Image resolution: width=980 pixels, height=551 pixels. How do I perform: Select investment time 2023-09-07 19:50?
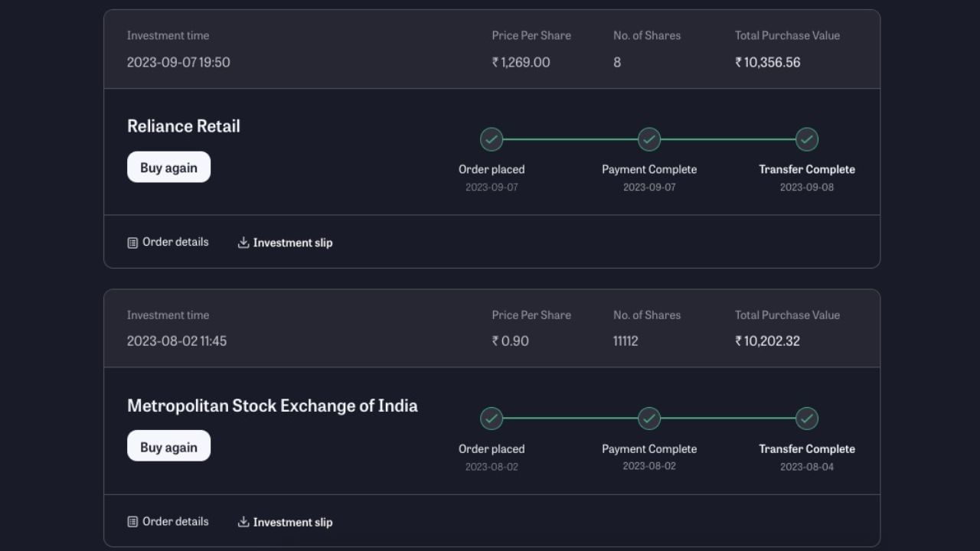178,62
